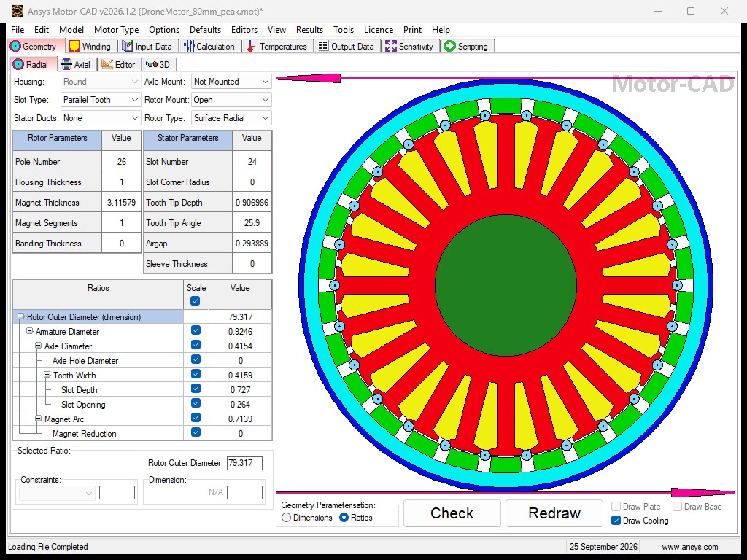This screenshot has height=560, width=747.
Task: Open the Housing dropdown
Action: [x=101, y=82]
